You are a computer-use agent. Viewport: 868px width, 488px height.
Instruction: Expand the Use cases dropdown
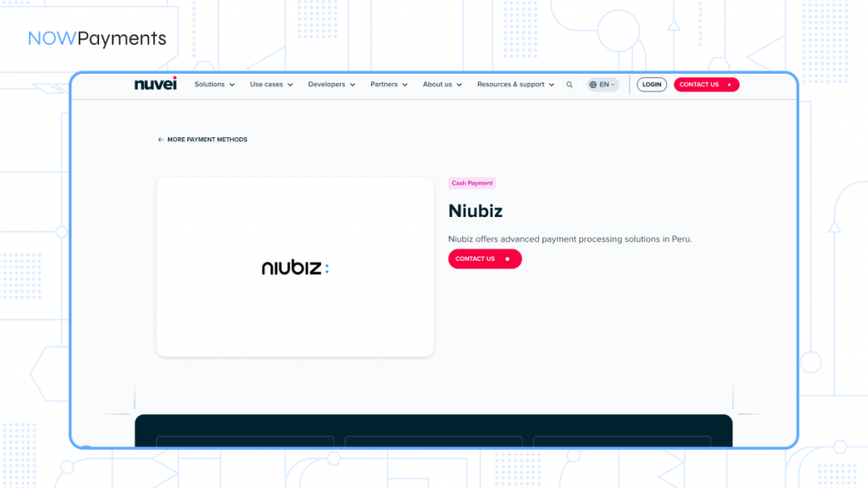271,85
